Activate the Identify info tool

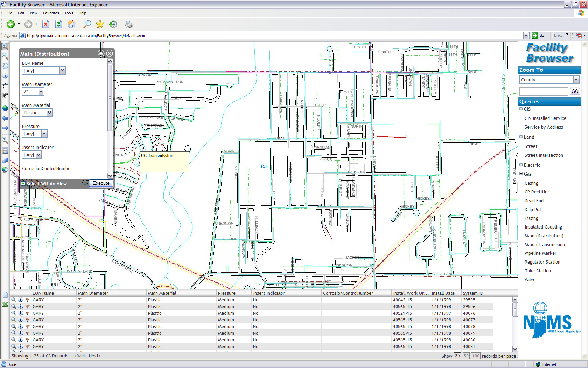coord(5,76)
